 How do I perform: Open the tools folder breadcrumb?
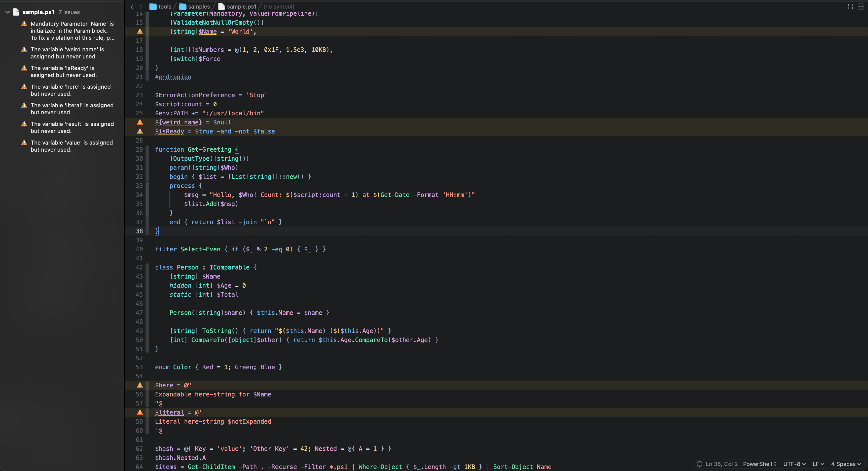pyautogui.click(x=160, y=6)
